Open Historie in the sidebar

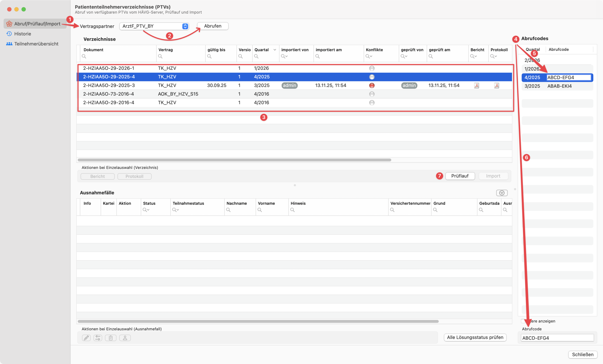tap(23, 34)
